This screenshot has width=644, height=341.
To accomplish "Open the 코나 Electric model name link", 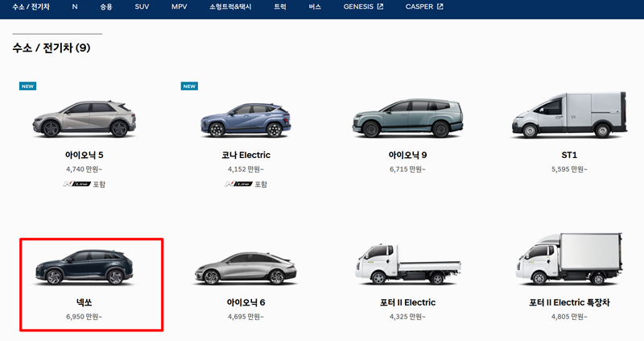I will point(246,155).
